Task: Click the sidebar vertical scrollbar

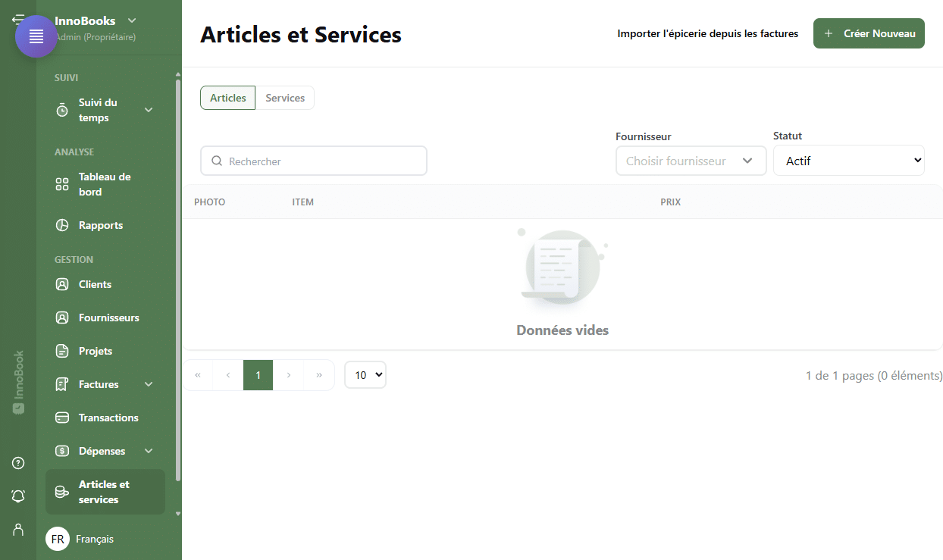Action: [178, 280]
